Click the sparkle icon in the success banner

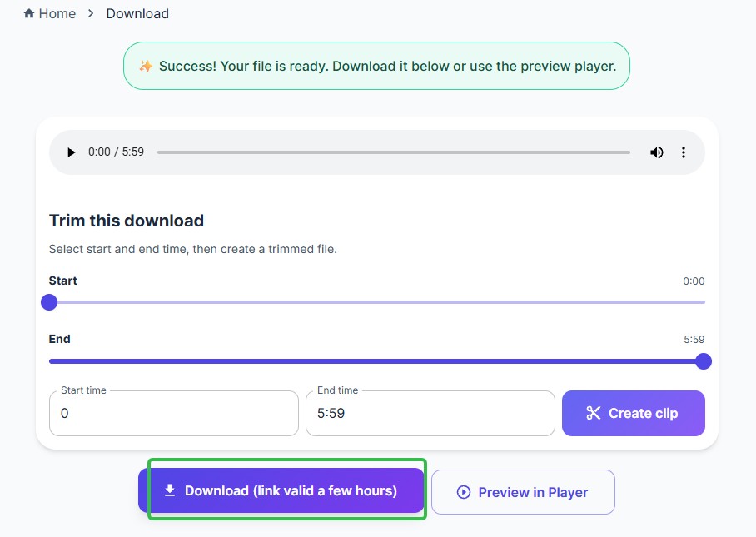pyautogui.click(x=147, y=65)
